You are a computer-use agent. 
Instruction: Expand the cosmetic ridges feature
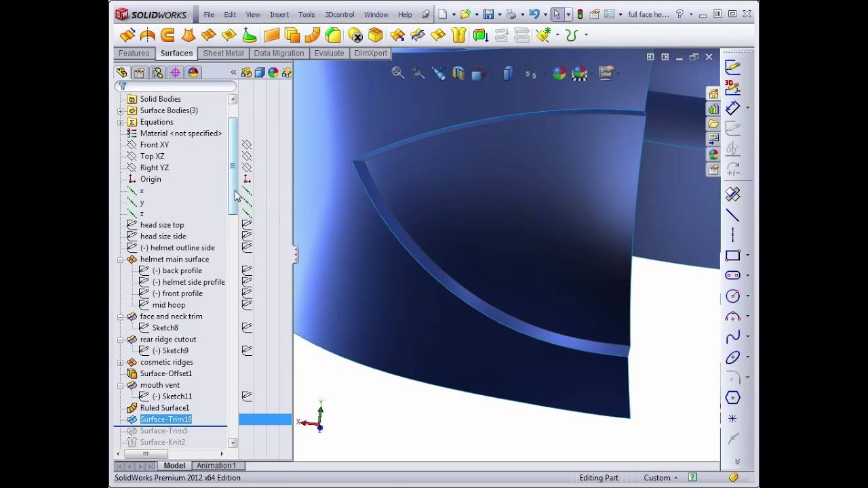[x=120, y=362]
